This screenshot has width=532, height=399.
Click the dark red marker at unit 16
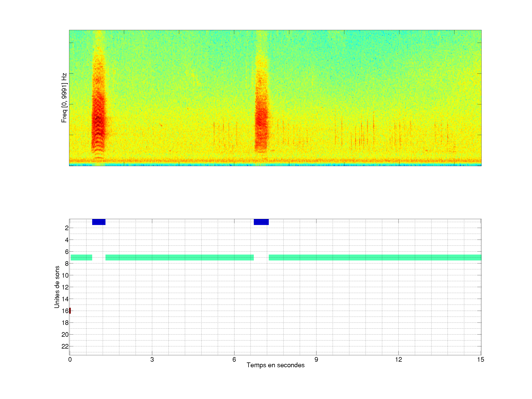click(70, 311)
